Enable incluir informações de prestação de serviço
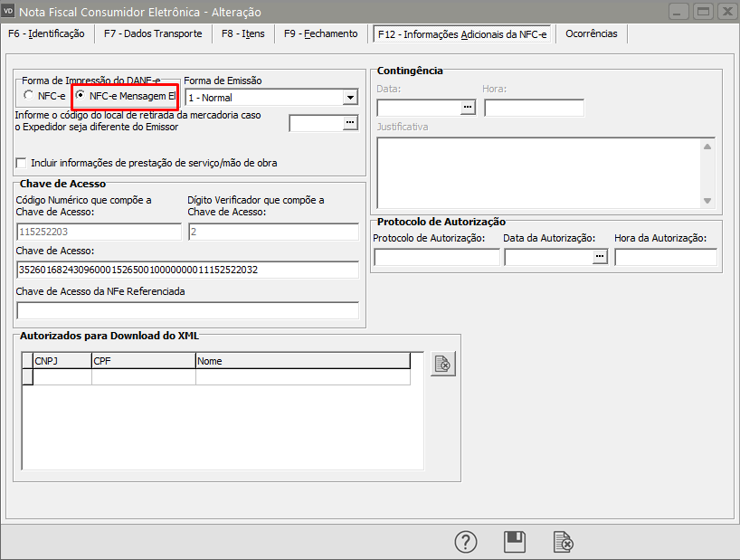This screenshot has width=740, height=560. (x=22, y=164)
